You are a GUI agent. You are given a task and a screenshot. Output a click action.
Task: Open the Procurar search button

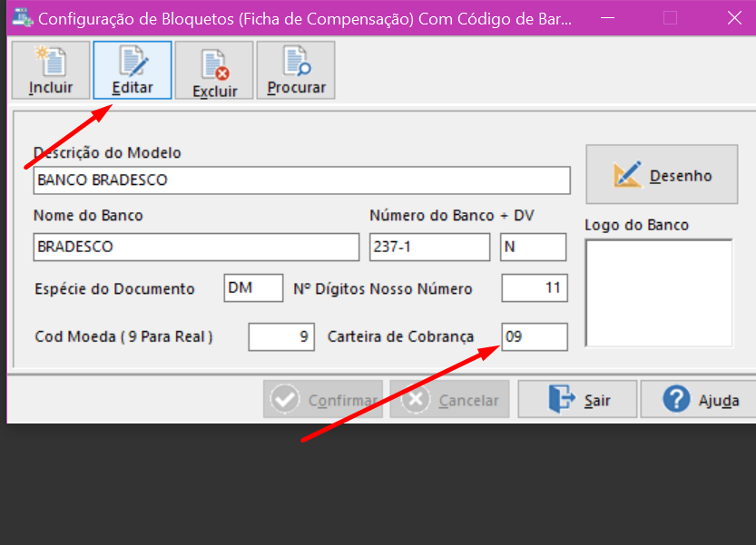click(296, 71)
